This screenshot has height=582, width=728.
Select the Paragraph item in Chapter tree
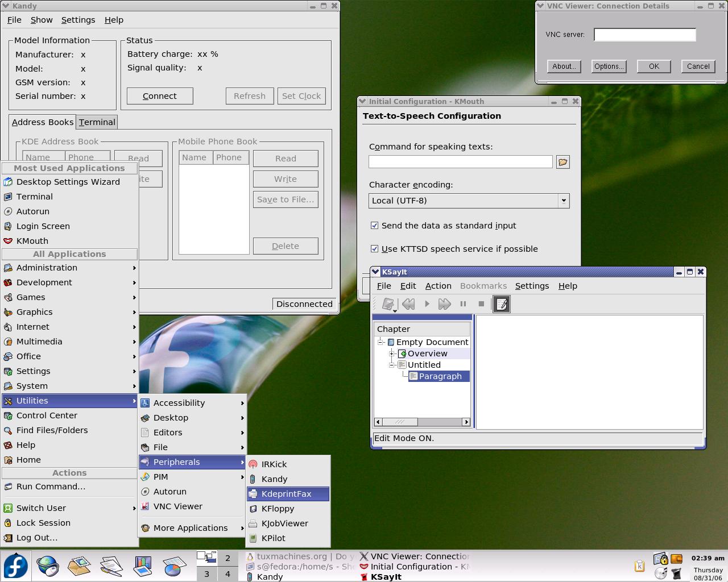(x=439, y=376)
